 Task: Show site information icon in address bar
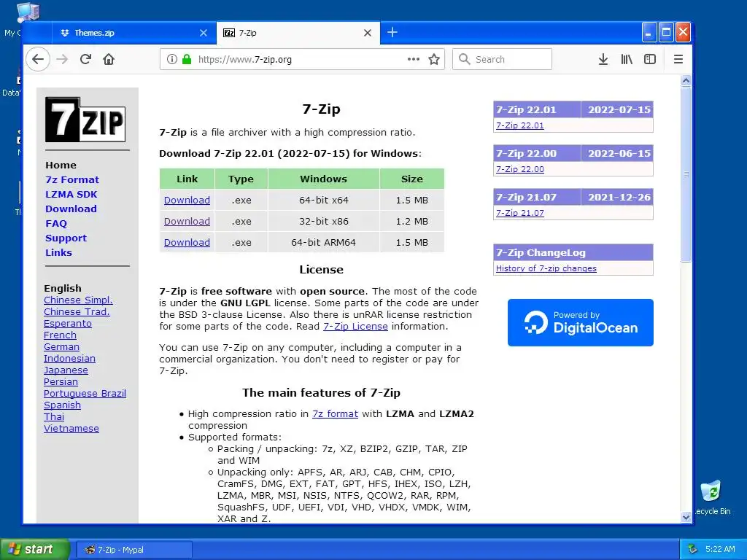(x=172, y=59)
